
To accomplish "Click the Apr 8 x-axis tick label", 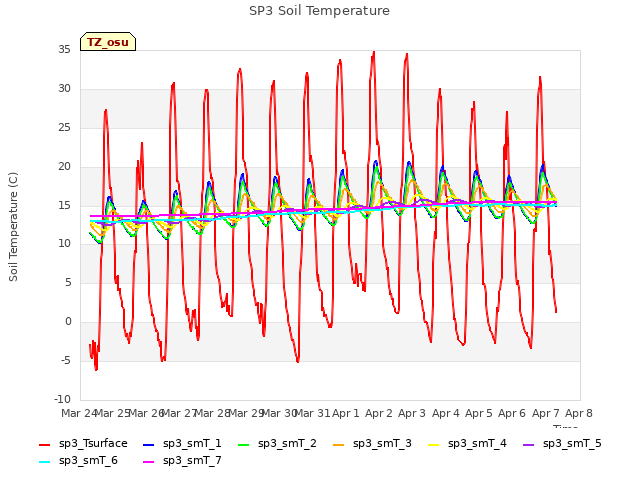I will pos(579,413).
